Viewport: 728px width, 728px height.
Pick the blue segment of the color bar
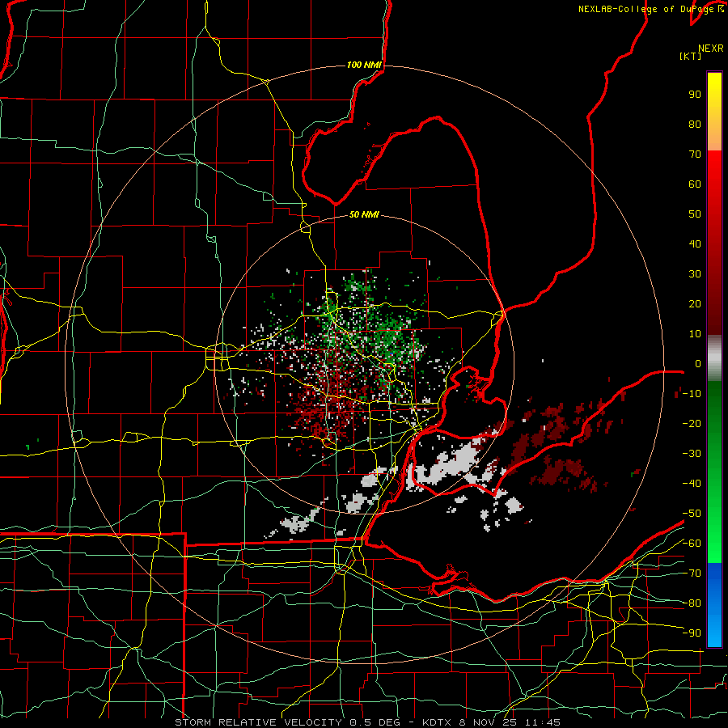[x=714, y=605]
